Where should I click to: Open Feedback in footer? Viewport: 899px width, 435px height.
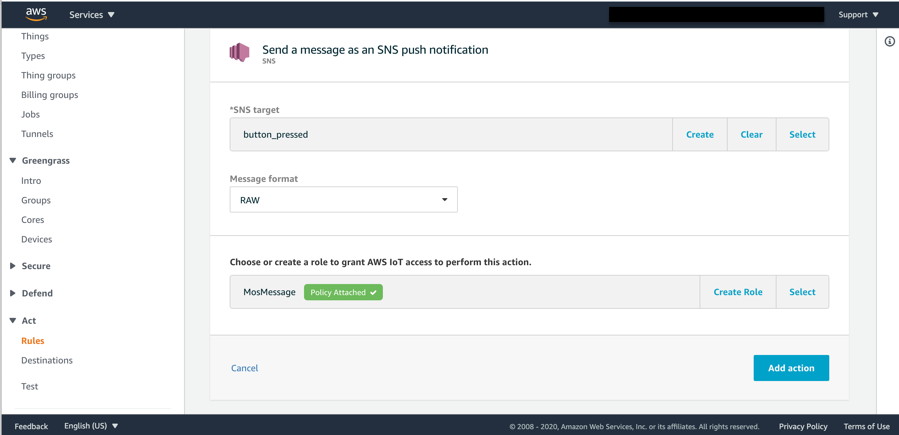32,426
